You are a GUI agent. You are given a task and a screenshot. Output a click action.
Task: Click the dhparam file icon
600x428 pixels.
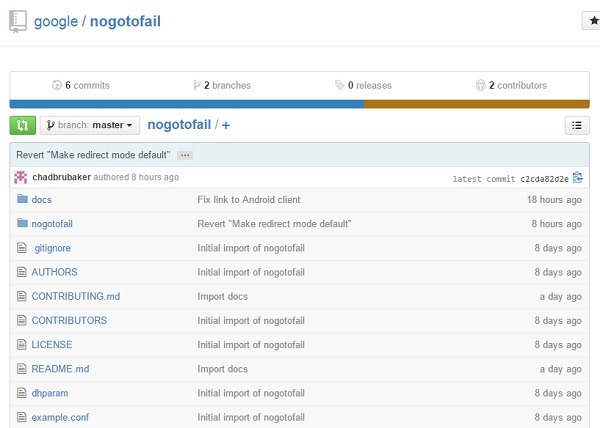click(x=22, y=393)
